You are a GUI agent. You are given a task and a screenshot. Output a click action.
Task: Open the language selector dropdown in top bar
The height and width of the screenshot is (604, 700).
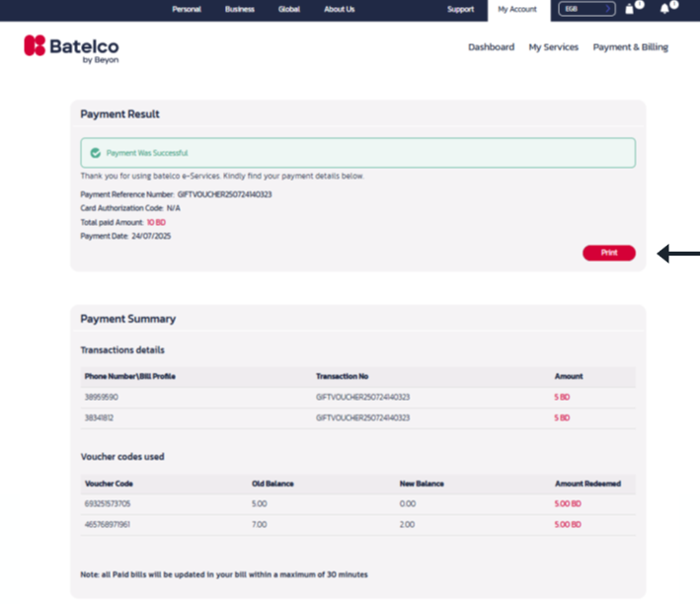586,9
